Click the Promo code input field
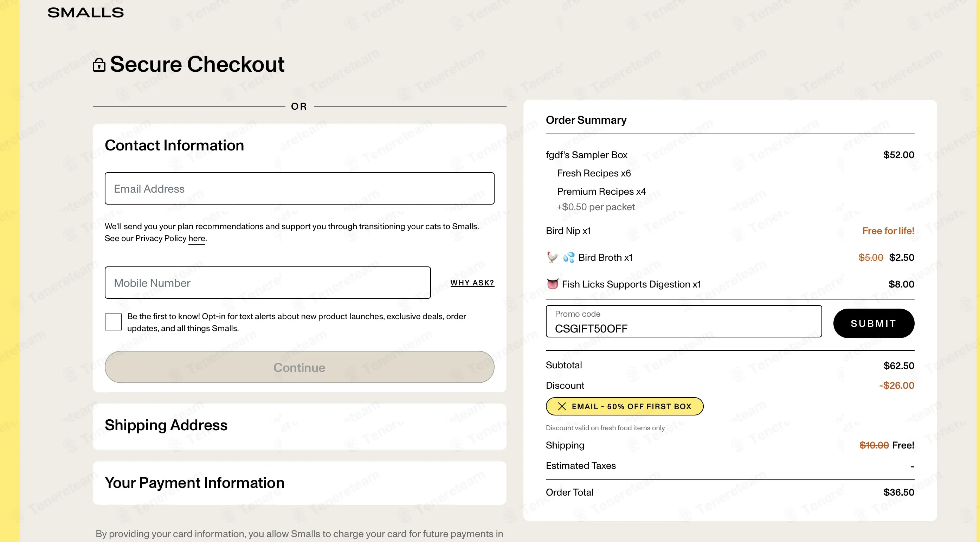This screenshot has height=542, width=980. coord(684,321)
